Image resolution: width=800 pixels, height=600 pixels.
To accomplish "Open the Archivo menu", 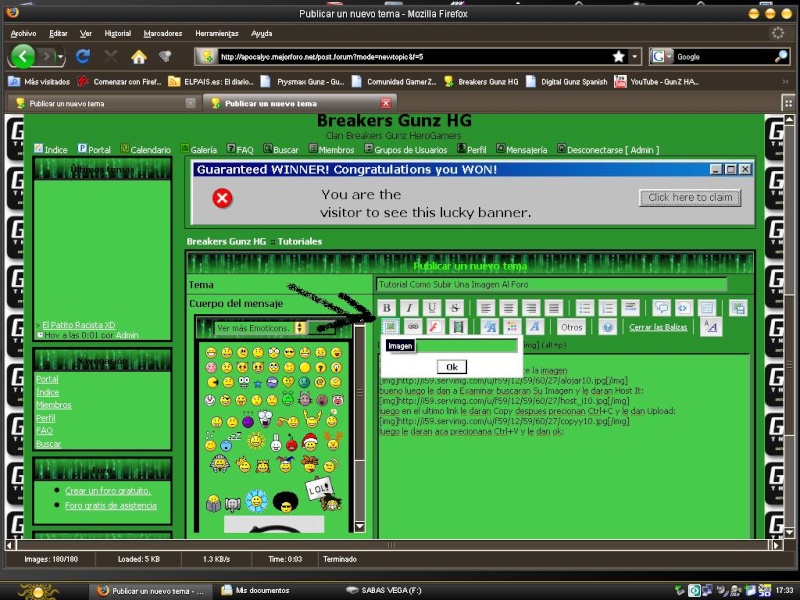I will tap(23, 34).
